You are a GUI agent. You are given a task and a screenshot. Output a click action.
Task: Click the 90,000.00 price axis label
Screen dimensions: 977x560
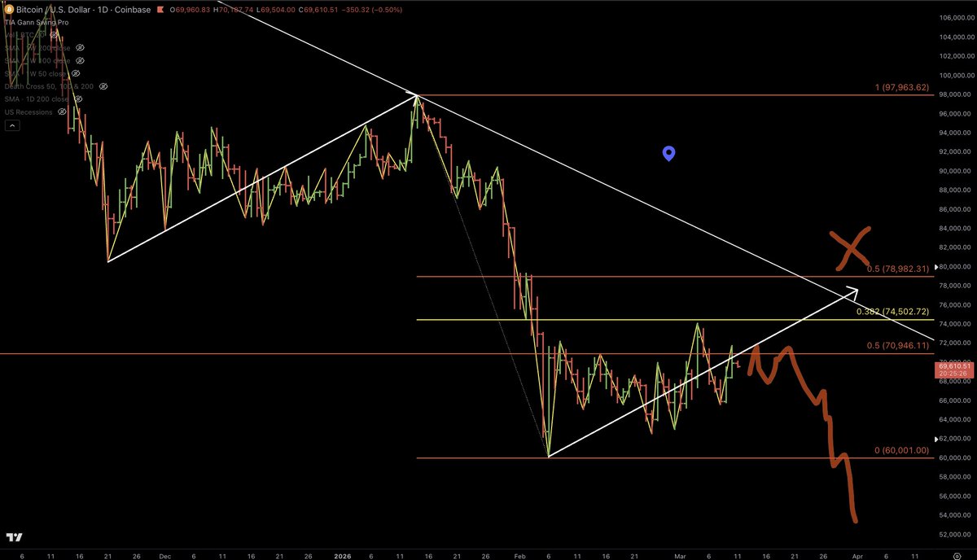(956, 171)
